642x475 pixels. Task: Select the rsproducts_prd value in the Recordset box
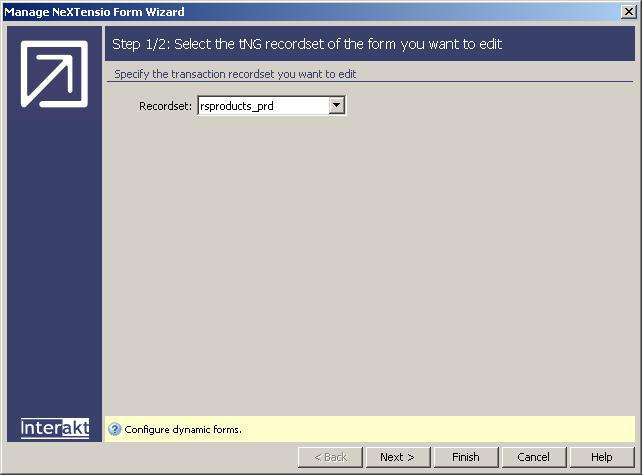[x=262, y=105]
